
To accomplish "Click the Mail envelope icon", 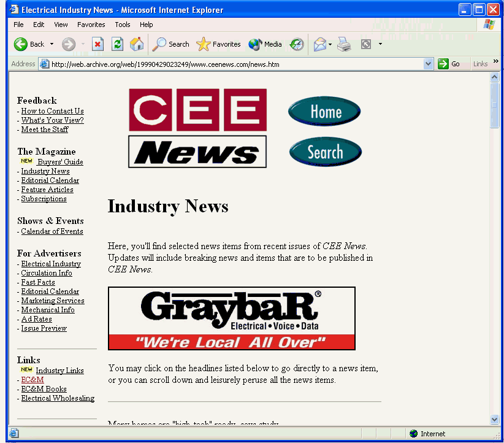I will tap(320, 44).
